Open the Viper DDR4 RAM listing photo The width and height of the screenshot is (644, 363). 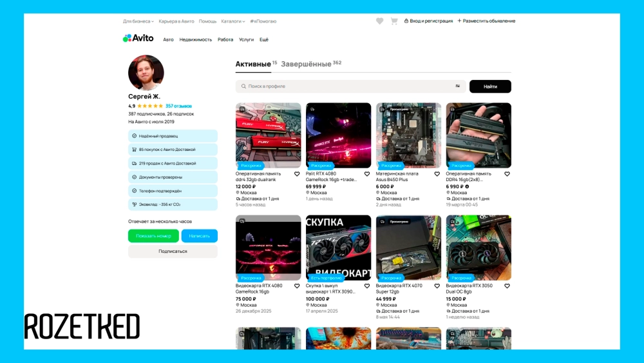478,135
